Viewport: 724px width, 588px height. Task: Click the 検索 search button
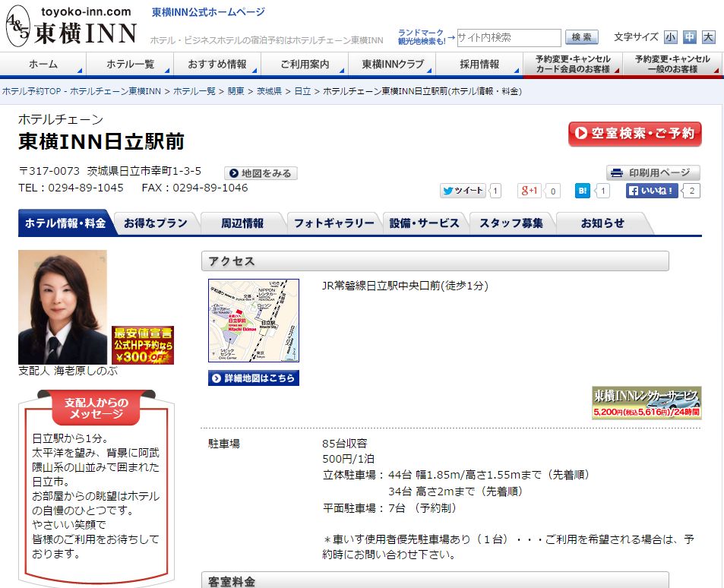pyautogui.click(x=582, y=37)
